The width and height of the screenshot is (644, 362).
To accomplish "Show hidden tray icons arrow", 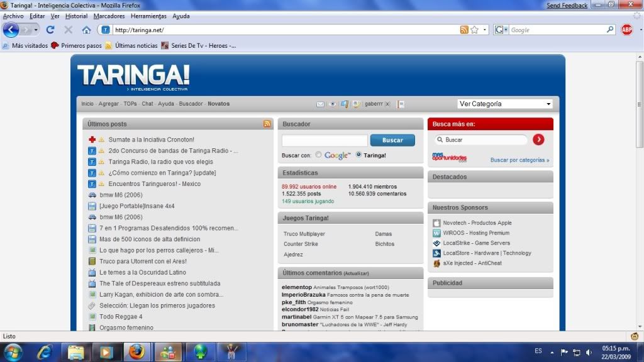I will click(552, 353).
